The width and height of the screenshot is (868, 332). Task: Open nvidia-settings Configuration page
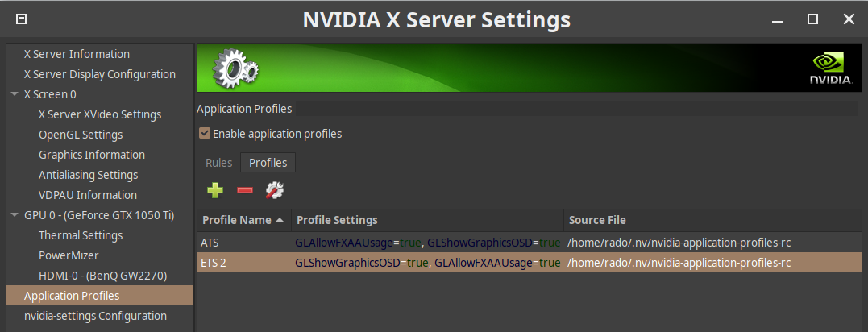click(95, 316)
